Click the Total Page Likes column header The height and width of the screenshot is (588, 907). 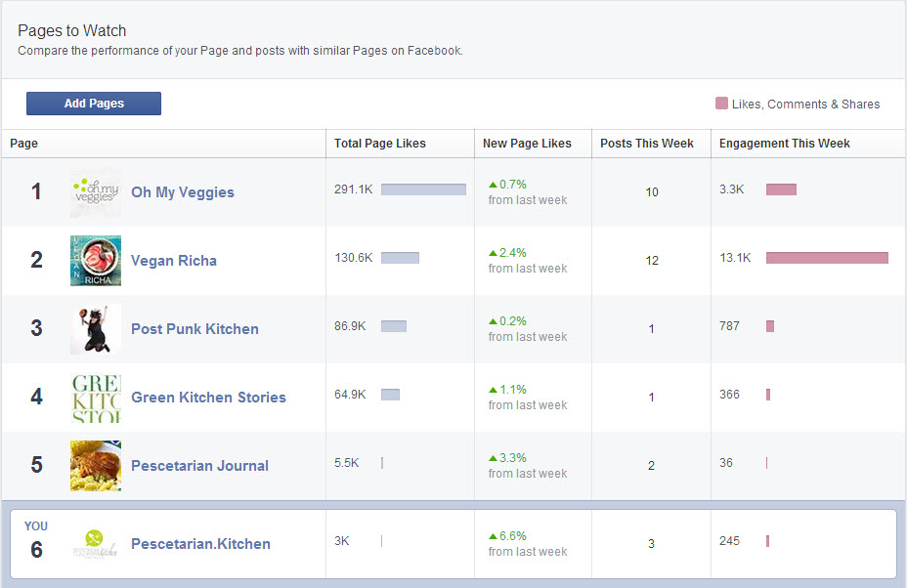[380, 144]
